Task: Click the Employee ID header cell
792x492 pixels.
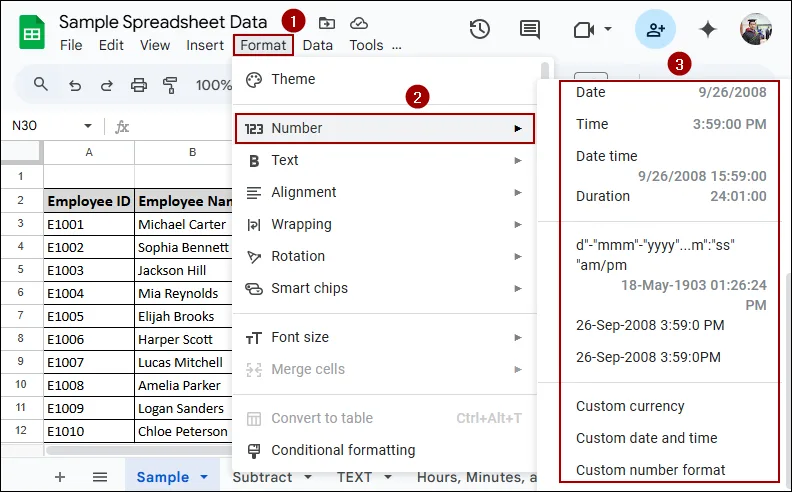Action: [x=89, y=201]
